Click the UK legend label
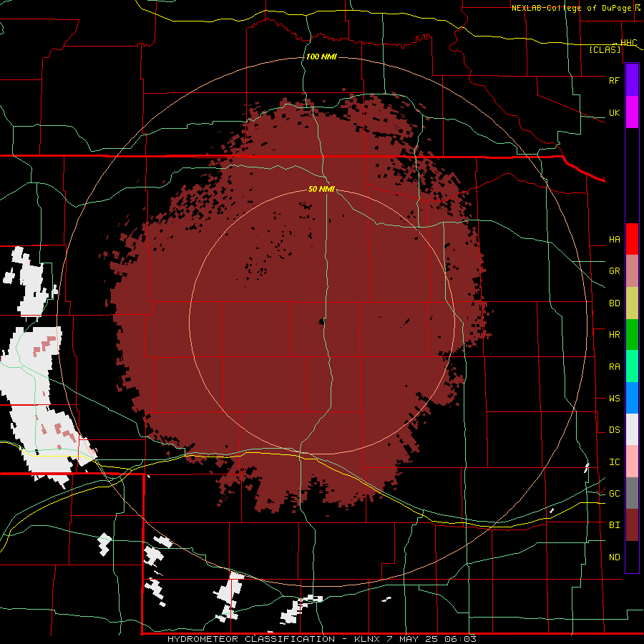Viewport: 644px width, 644px height. (x=615, y=112)
